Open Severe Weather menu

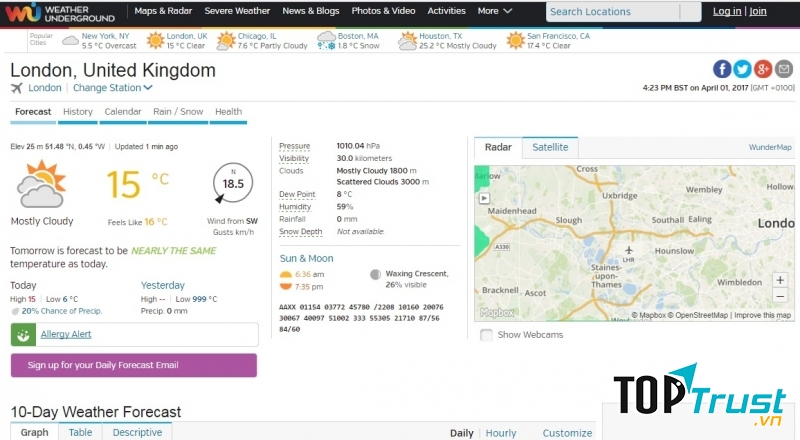coord(237,11)
